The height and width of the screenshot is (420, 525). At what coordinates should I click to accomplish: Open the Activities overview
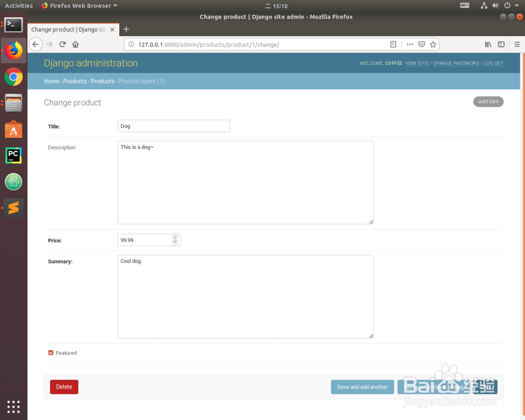point(19,6)
